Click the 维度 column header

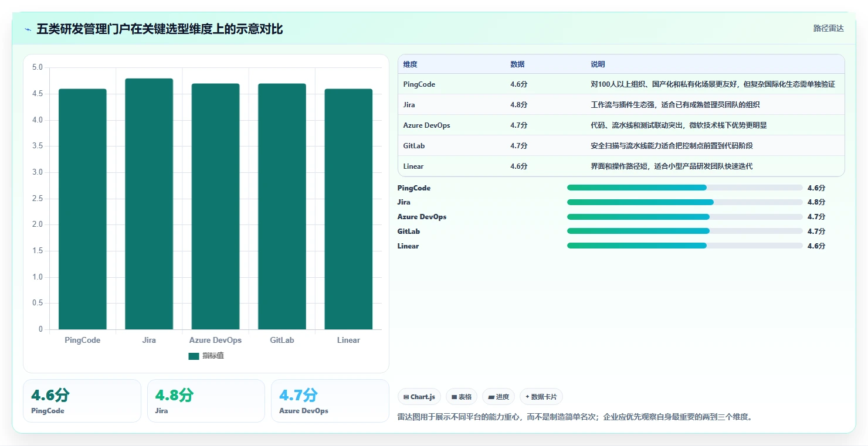coord(410,64)
